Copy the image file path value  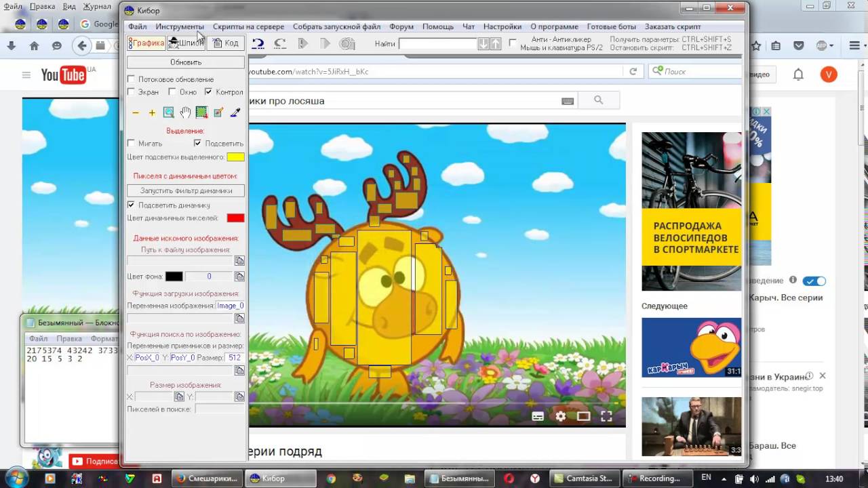[x=239, y=261]
